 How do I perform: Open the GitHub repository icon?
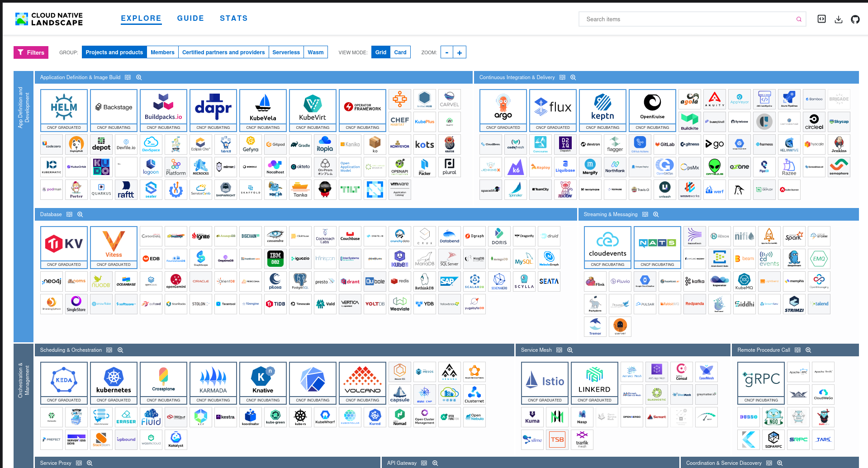tap(855, 19)
